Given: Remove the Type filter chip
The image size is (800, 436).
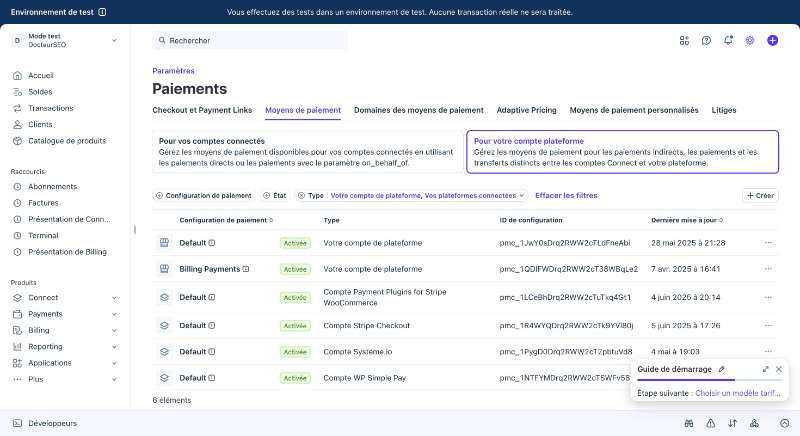Looking at the screenshot, I should (x=301, y=195).
